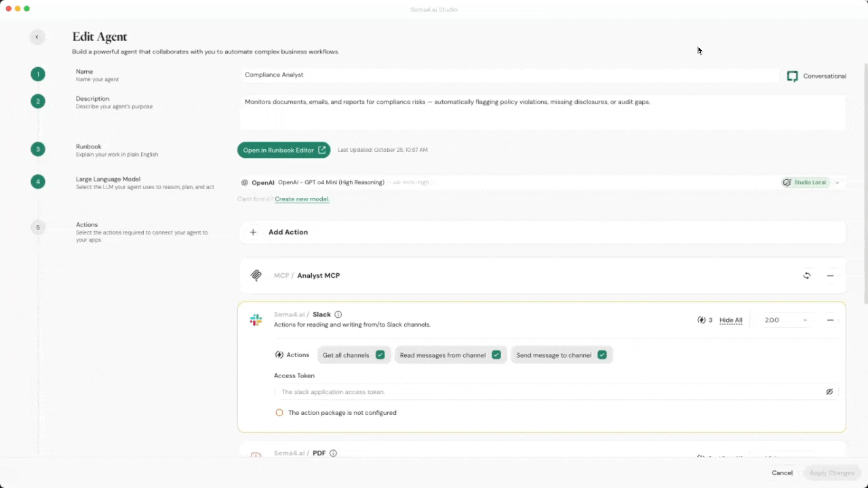Open the info tooltip next to PDF
This screenshot has width=868, height=488.
(332, 453)
